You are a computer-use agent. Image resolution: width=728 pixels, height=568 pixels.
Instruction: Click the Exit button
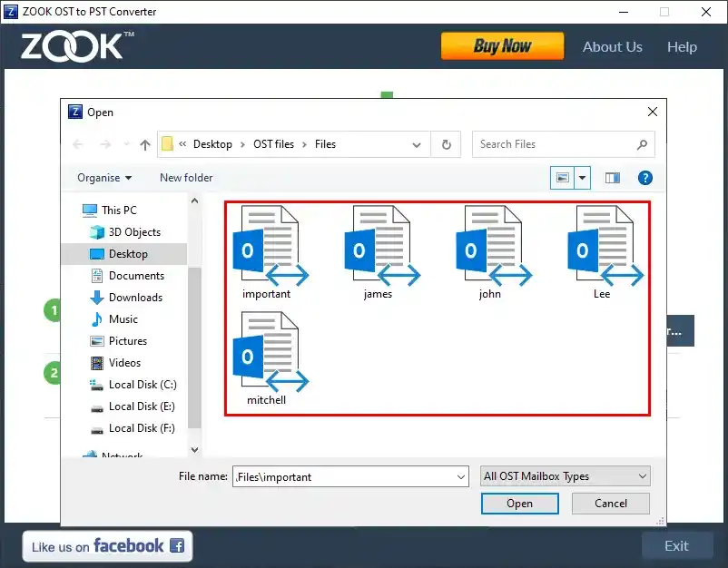pos(677,546)
